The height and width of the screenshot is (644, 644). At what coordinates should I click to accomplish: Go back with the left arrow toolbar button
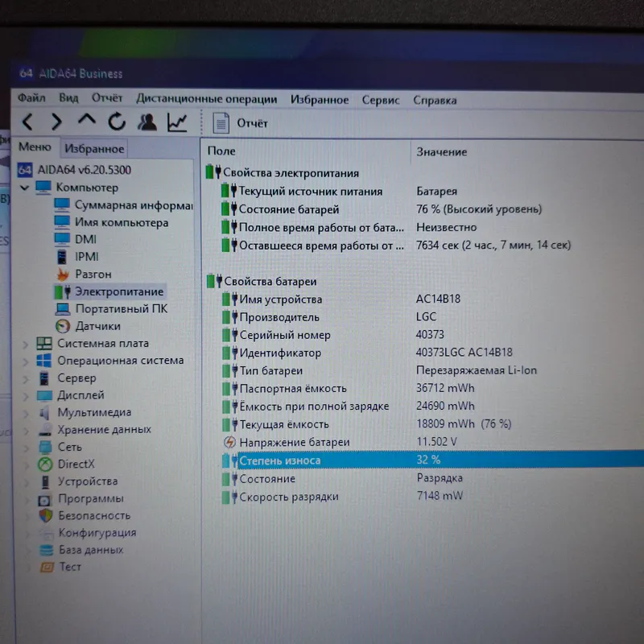click(x=27, y=122)
